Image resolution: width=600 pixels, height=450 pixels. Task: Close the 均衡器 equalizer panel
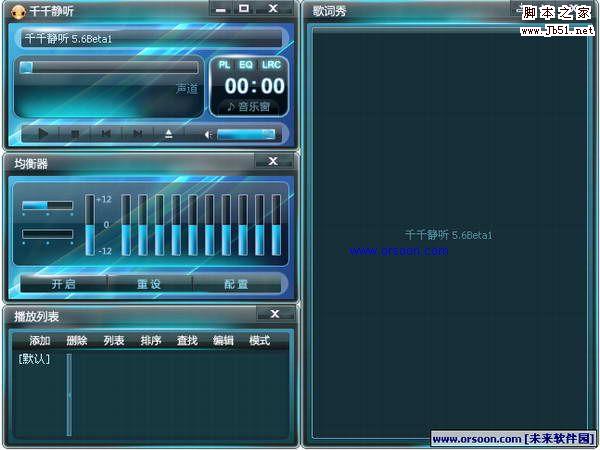tap(273, 161)
